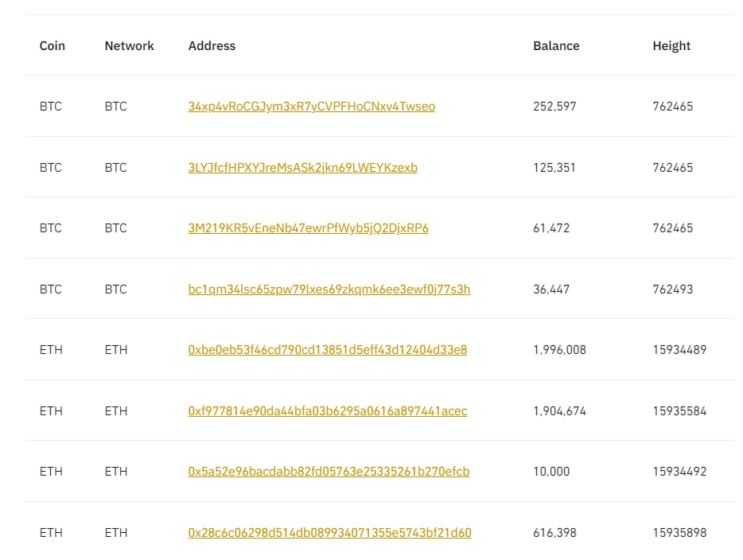Click the Network column header
743x560 pixels.
click(130, 45)
